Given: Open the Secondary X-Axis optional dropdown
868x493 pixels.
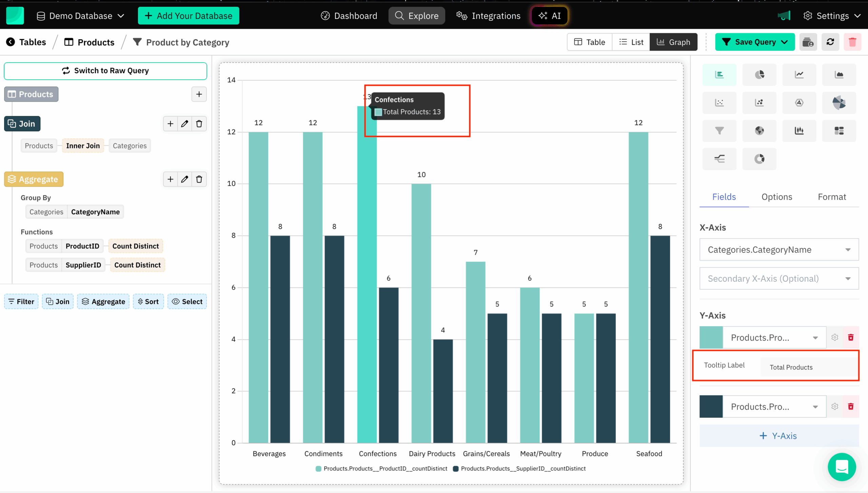Looking at the screenshot, I should click(778, 279).
